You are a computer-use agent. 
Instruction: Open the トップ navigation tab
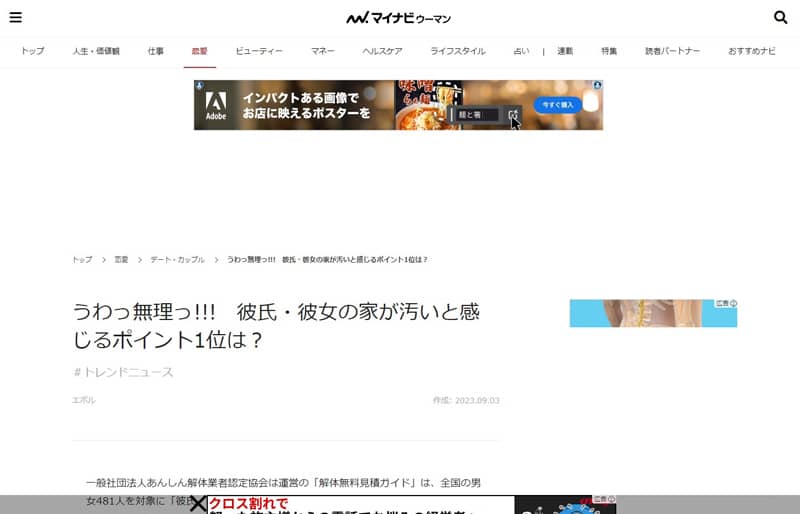(x=32, y=51)
